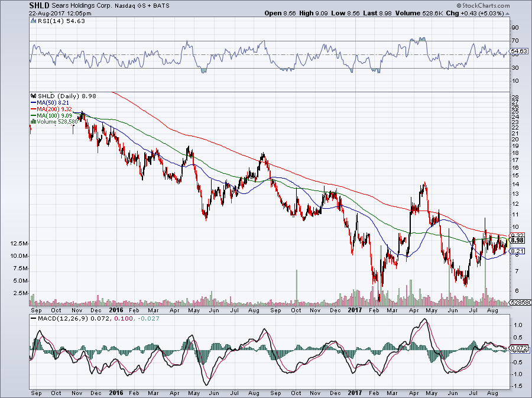Viewport: 532px width, 398px height.
Task: Select the Volume 528.6K header value
Action: (x=419, y=13)
